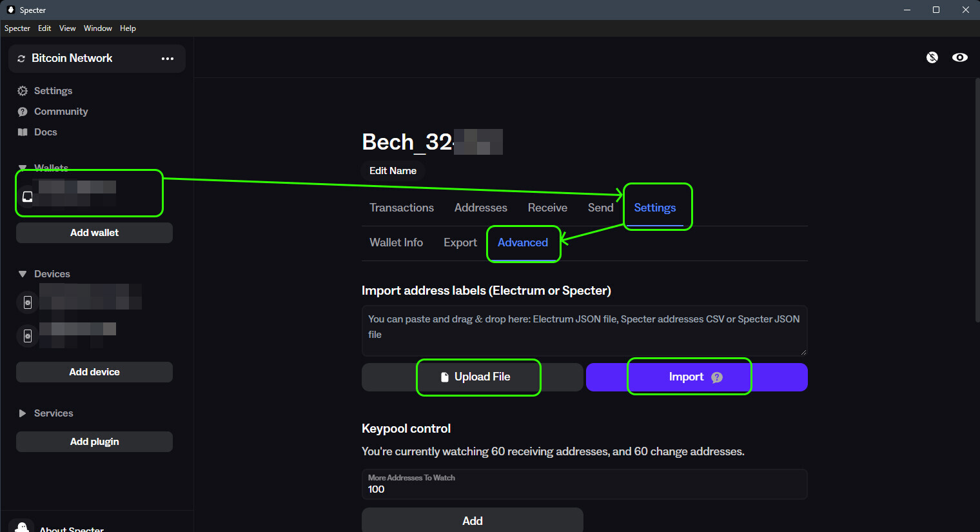Click the Community chat icon

click(x=23, y=112)
